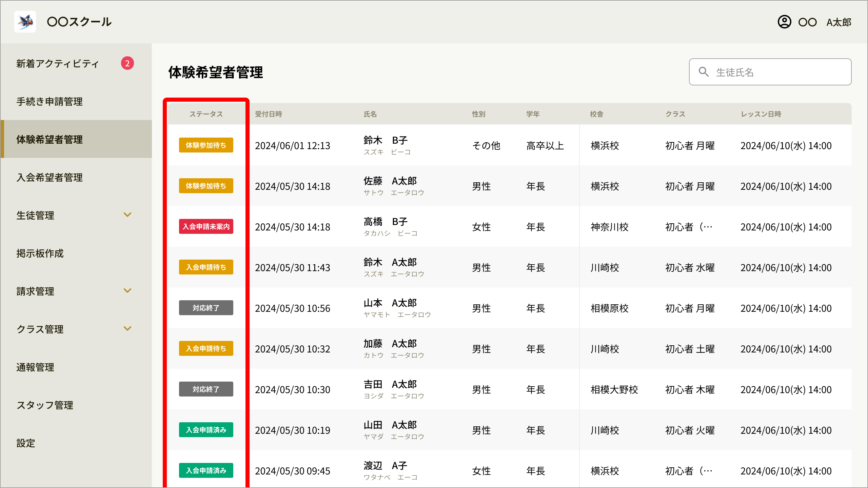Image resolution: width=868 pixels, height=488 pixels.
Task: Open the user account profile icon
Action: [784, 22]
